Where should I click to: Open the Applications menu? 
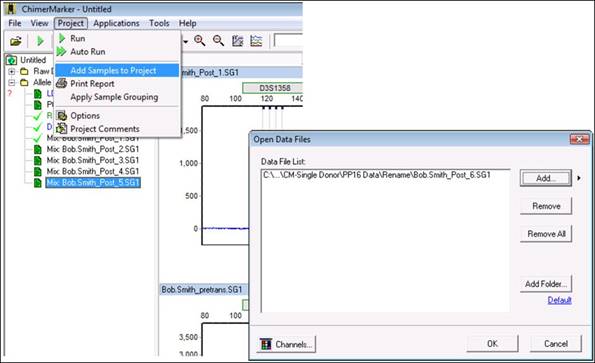tap(116, 23)
